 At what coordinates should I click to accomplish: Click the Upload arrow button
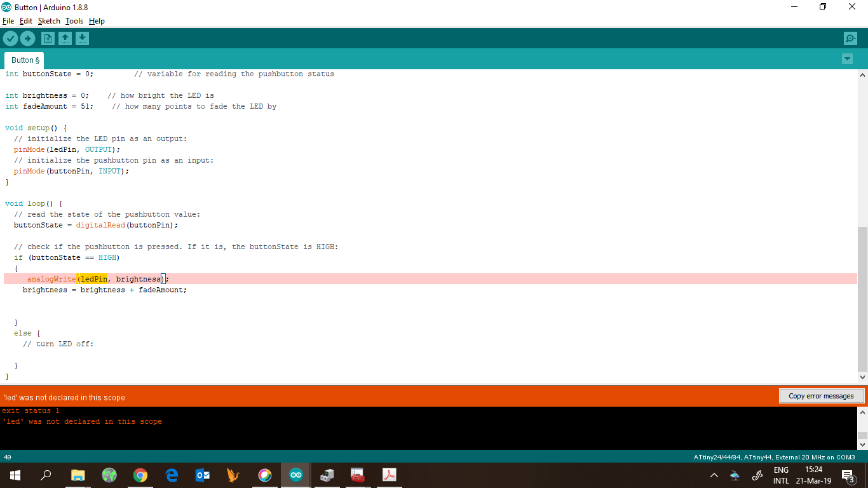click(27, 39)
